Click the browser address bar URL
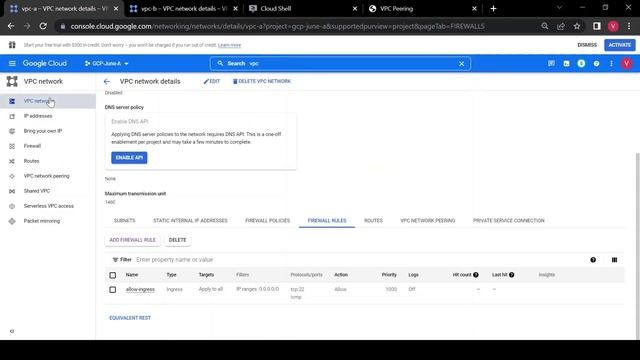 278,26
